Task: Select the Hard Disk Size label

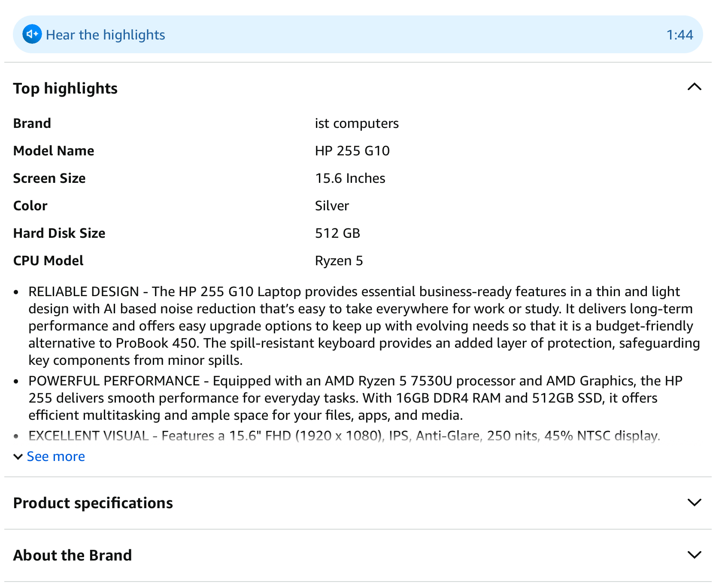Action: tap(59, 233)
